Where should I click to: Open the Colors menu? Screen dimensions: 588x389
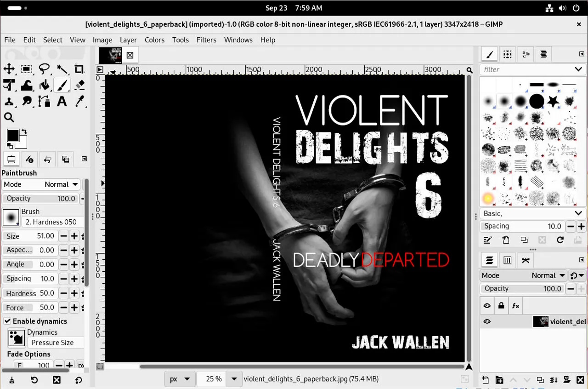click(x=154, y=40)
